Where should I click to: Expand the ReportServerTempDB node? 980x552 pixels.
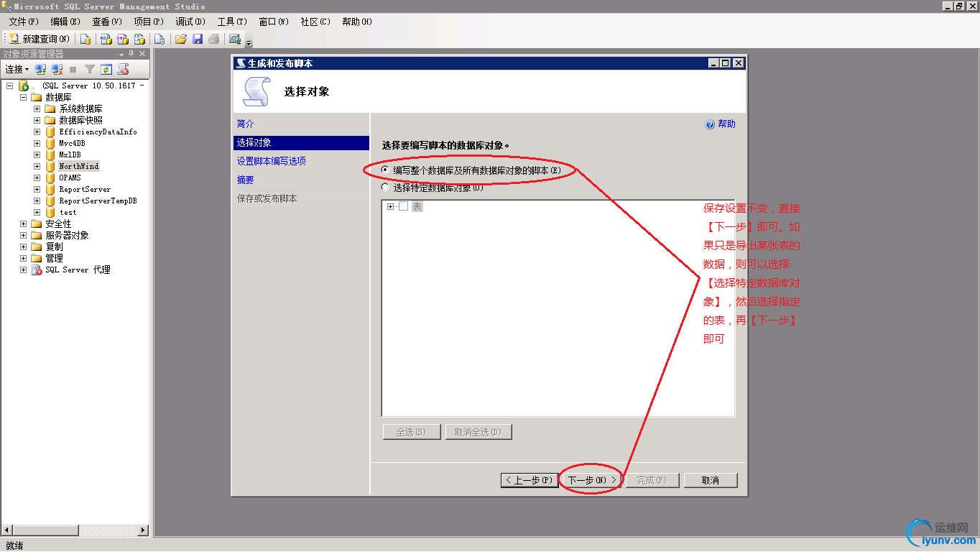37,201
